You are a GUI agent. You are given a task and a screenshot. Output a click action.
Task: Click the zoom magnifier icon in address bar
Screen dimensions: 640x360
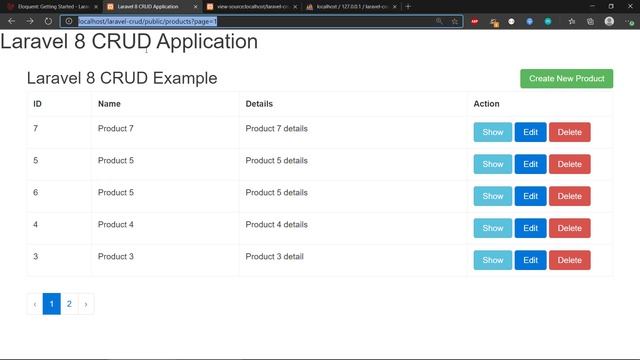[439, 21]
